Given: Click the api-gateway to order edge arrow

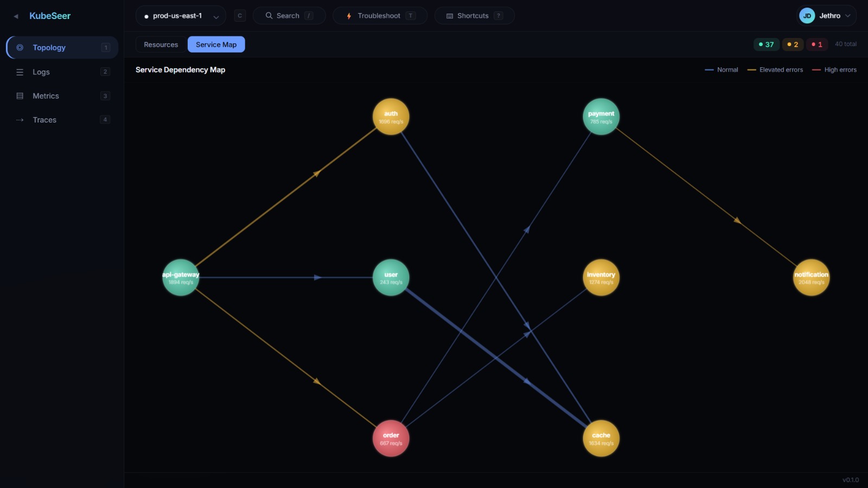Looking at the screenshot, I should pos(317,382).
